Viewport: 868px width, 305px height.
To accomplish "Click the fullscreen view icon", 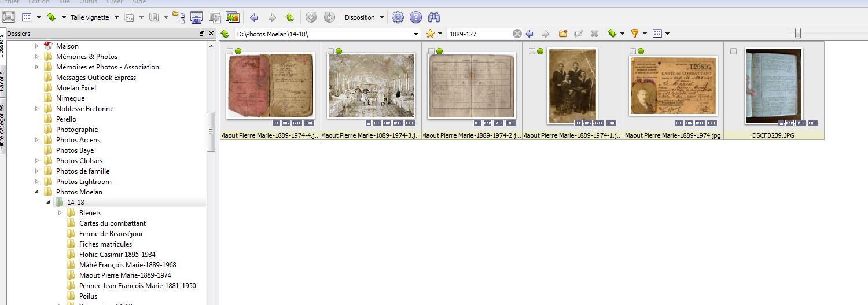I will tap(9, 17).
